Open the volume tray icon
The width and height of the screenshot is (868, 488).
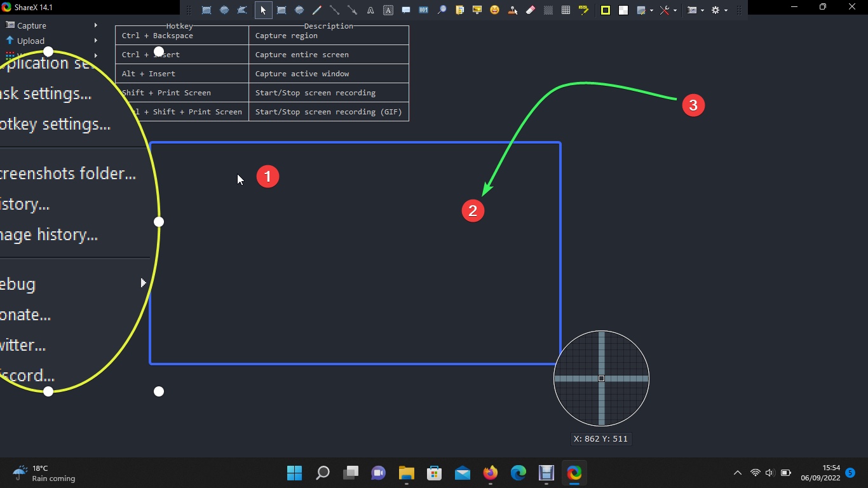[770, 473]
